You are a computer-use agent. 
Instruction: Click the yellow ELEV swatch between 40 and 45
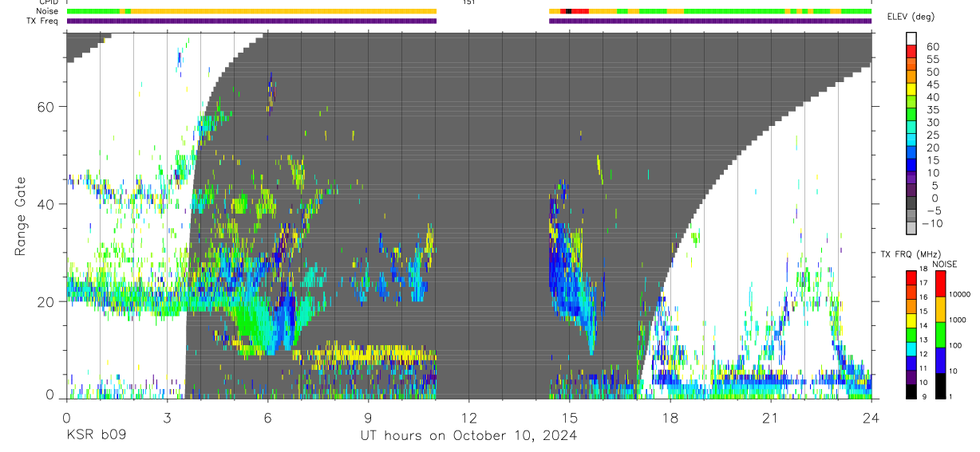pyautogui.click(x=911, y=91)
